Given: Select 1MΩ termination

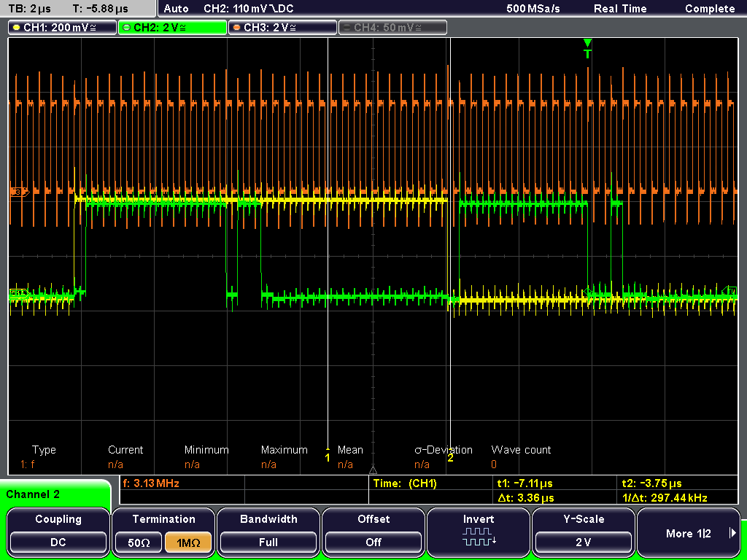Looking at the screenshot, I should tap(187, 542).
